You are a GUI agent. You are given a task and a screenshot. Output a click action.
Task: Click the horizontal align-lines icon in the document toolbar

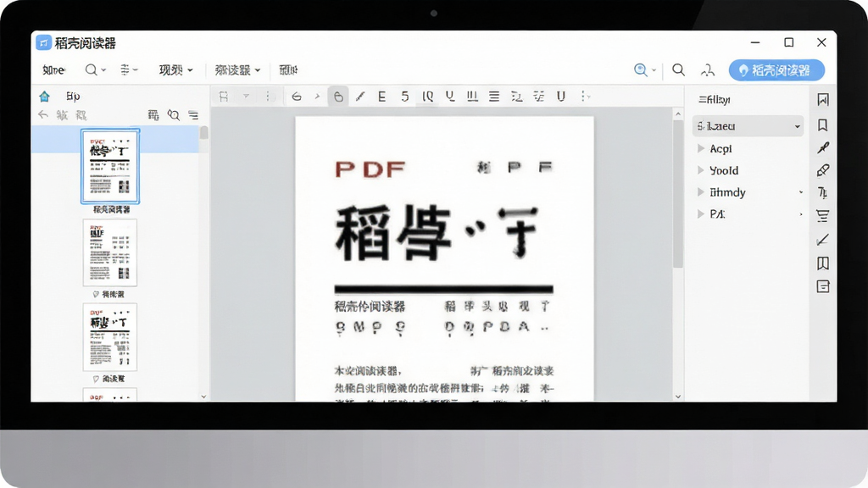click(x=494, y=97)
